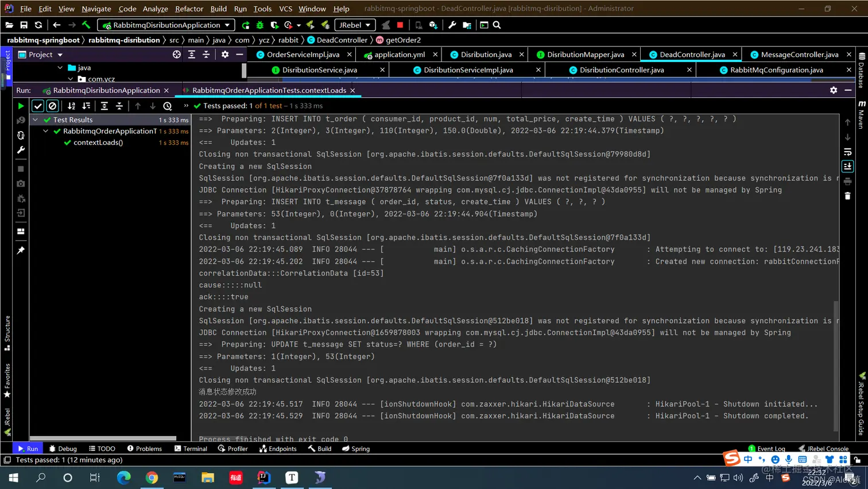Open the VCS menu
868x489 pixels.
[285, 9]
